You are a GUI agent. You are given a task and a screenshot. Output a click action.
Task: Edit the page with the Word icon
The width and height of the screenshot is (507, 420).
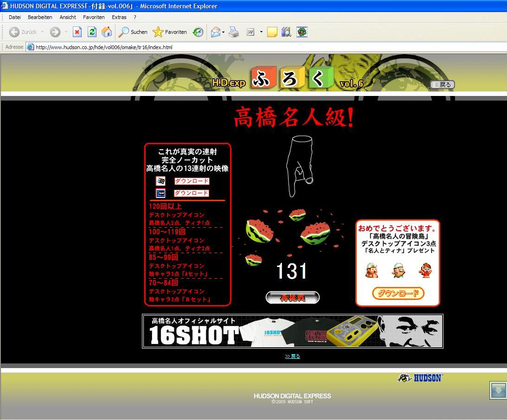pyautogui.click(x=250, y=32)
